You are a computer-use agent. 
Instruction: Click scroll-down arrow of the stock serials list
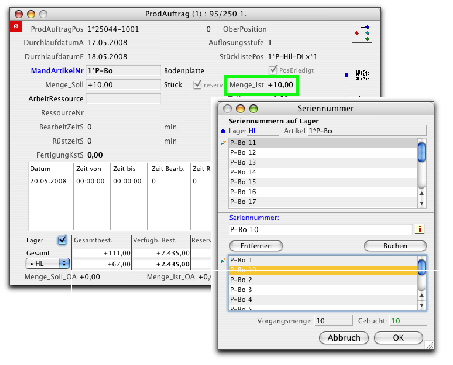coord(422,203)
